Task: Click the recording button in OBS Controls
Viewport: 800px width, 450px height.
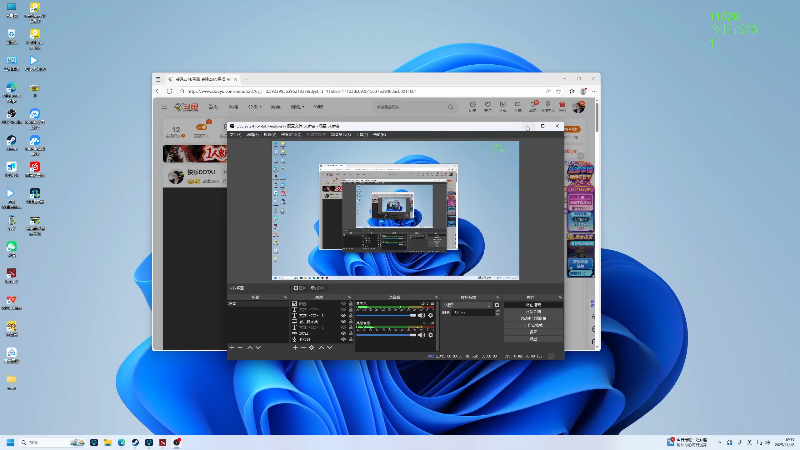Action: pos(533,311)
